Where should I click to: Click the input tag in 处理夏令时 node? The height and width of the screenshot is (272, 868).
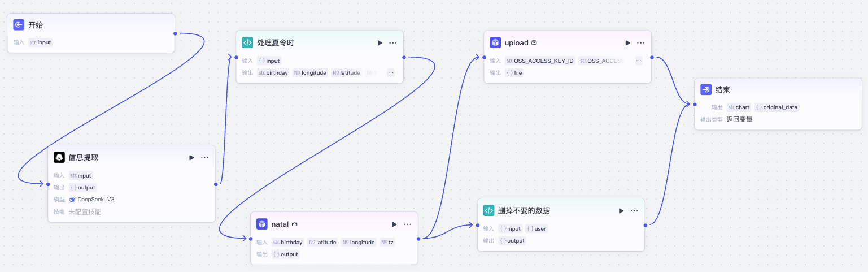269,61
